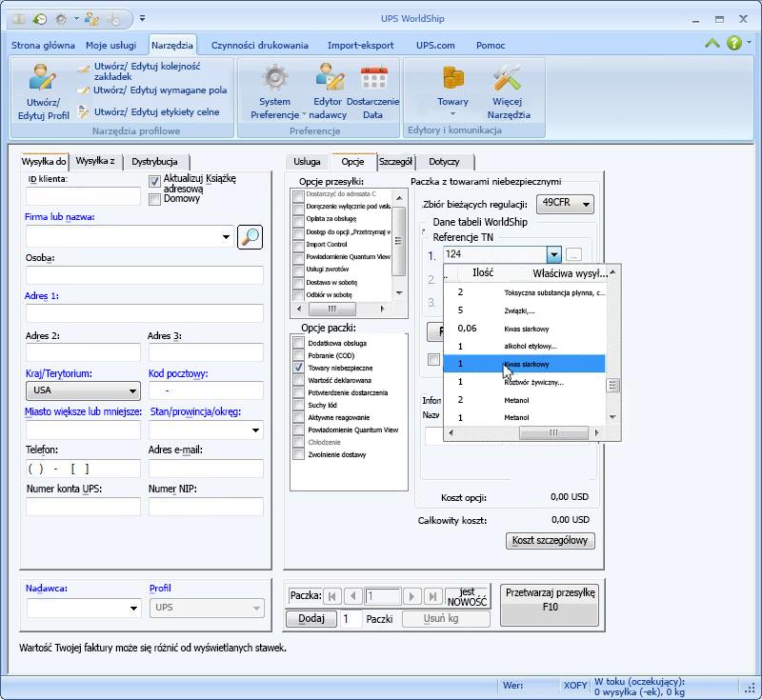
Task: Go to last package button
Action: tap(433, 595)
